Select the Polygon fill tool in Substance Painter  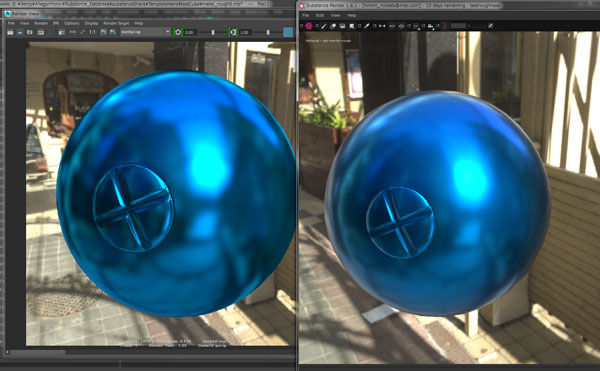(x=352, y=26)
